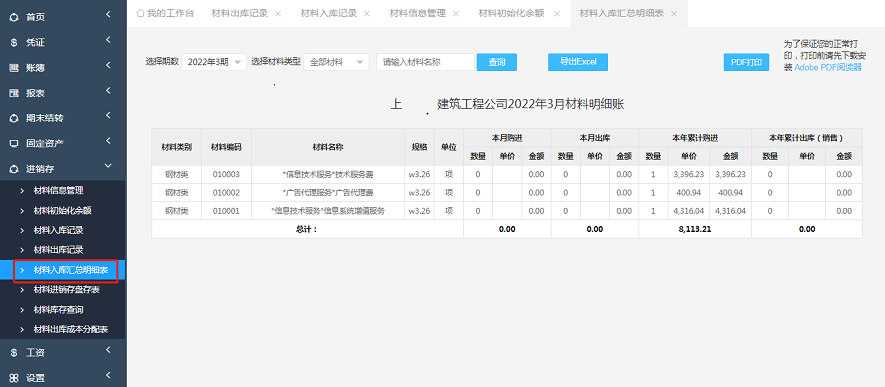This screenshot has height=387, width=885.
Task: Click the dollar icon beside 工资
Action: pyautogui.click(x=14, y=353)
